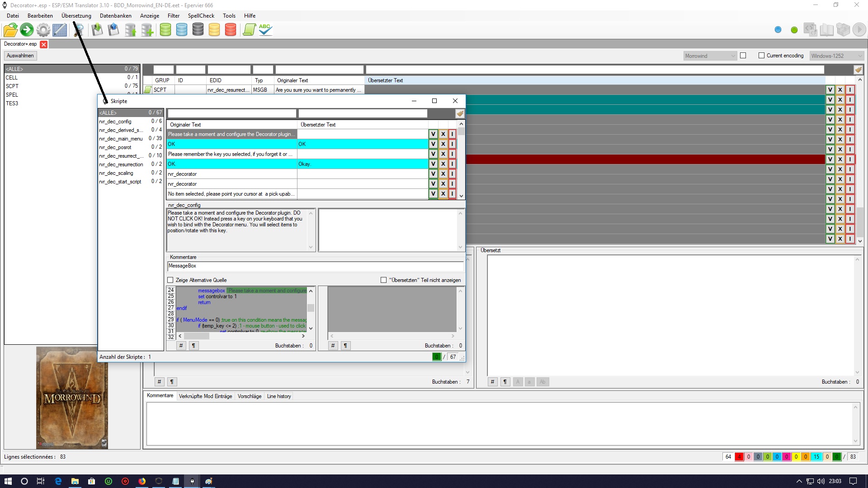Screen dimensions: 868x488
Task: Click the Kommentare MessageBox input field
Action: point(315,266)
